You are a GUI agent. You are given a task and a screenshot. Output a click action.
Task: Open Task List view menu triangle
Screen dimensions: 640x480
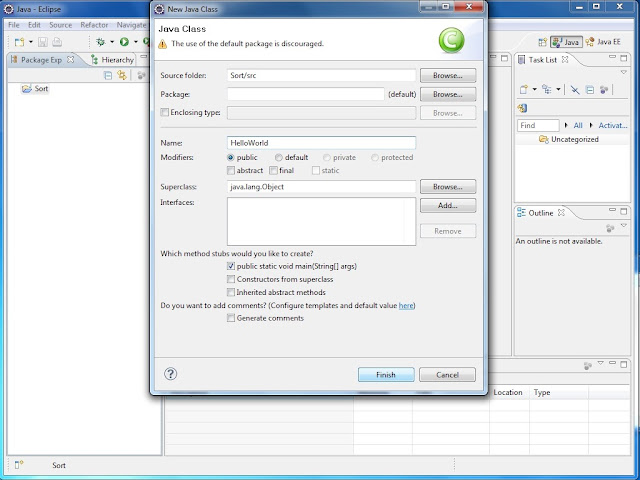(x=624, y=72)
